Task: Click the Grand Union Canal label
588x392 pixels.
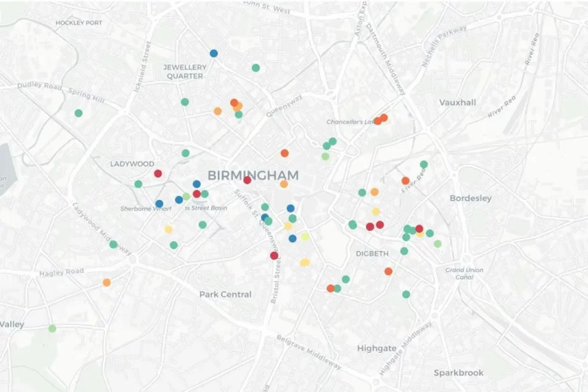Action: click(464, 274)
